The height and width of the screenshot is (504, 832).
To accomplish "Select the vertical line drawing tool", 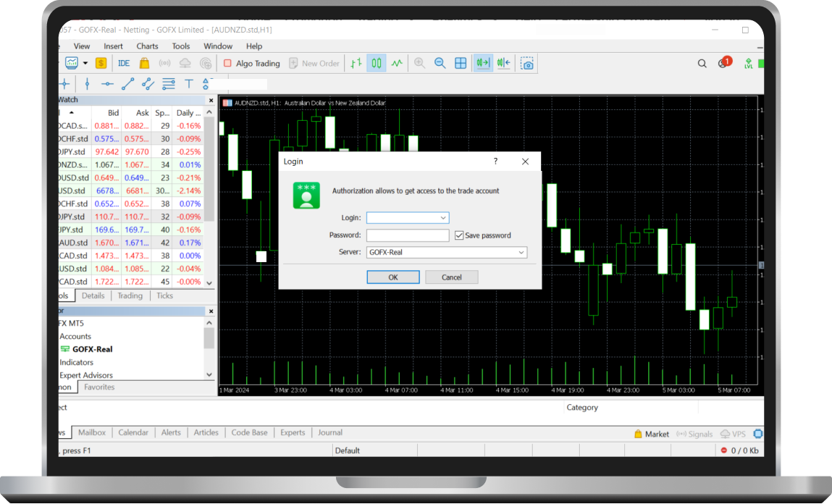I will (87, 84).
